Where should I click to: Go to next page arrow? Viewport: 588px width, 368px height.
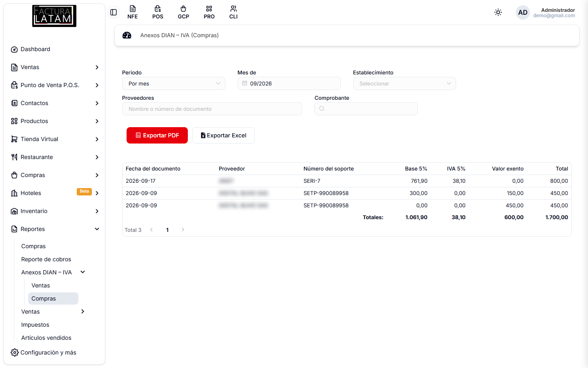(183, 230)
